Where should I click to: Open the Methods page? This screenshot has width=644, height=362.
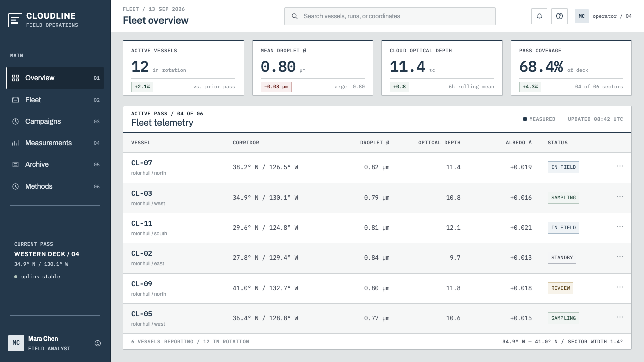pos(55,187)
